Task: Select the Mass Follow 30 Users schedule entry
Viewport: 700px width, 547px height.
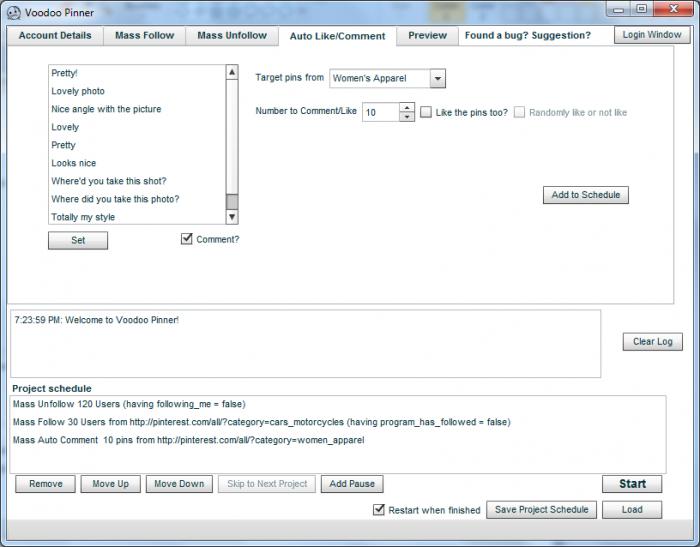Action: pyautogui.click(x=338, y=422)
